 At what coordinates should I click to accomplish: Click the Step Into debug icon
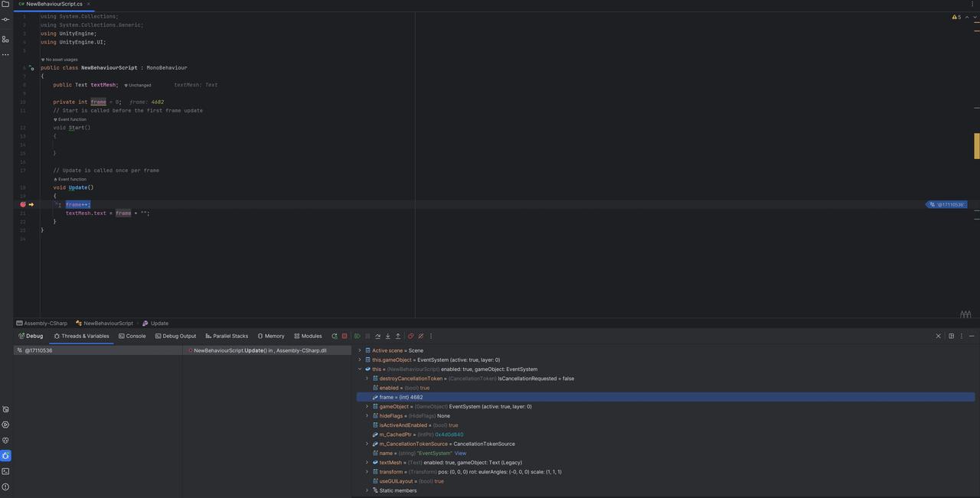click(387, 336)
